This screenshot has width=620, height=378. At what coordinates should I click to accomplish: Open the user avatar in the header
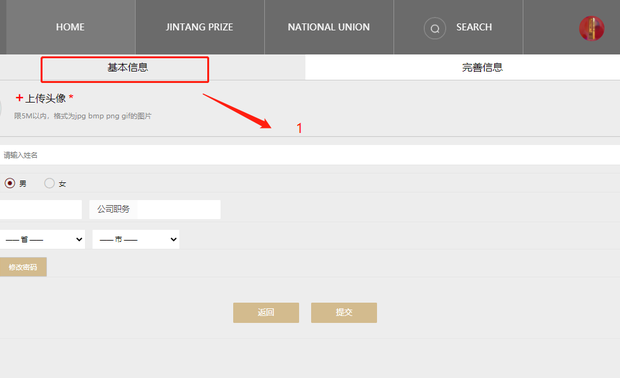592,28
